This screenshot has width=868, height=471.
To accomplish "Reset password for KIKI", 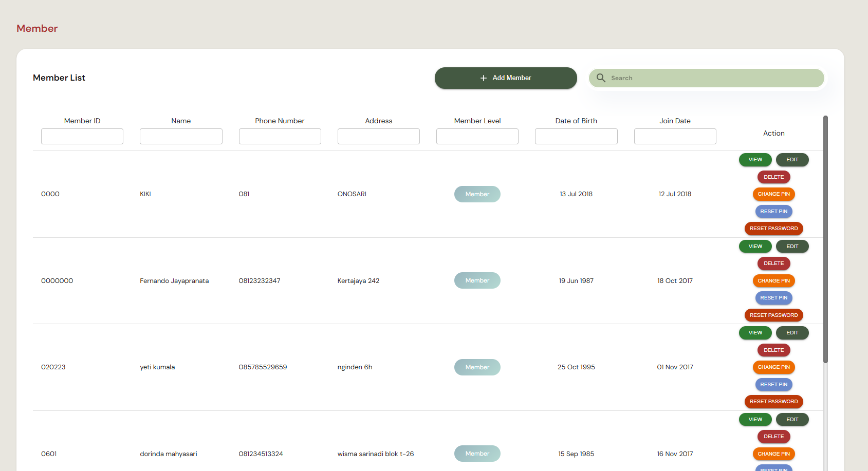I will pos(774,229).
